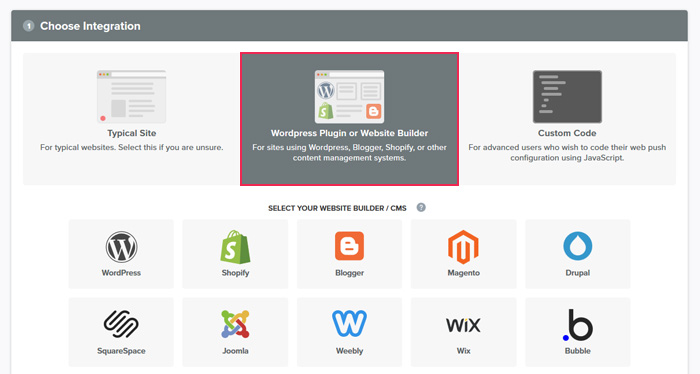Select the Wix logo
This screenshot has width=700, height=374.
pyautogui.click(x=463, y=324)
